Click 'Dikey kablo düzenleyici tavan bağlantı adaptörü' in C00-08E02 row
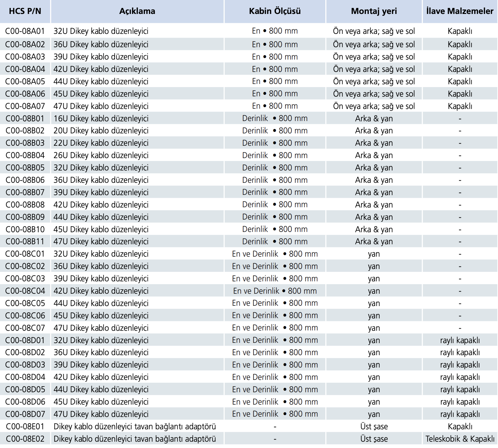The height and width of the screenshot is (448, 498). 135,439
